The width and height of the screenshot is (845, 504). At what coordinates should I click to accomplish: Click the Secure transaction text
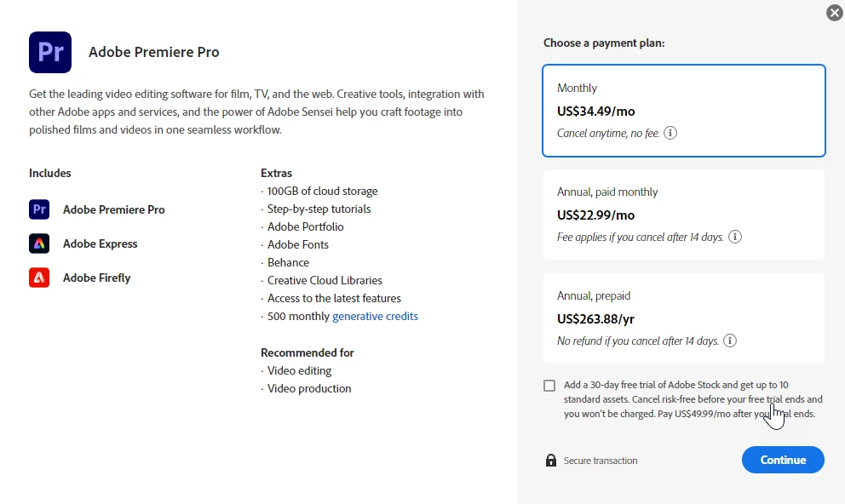pos(601,461)
